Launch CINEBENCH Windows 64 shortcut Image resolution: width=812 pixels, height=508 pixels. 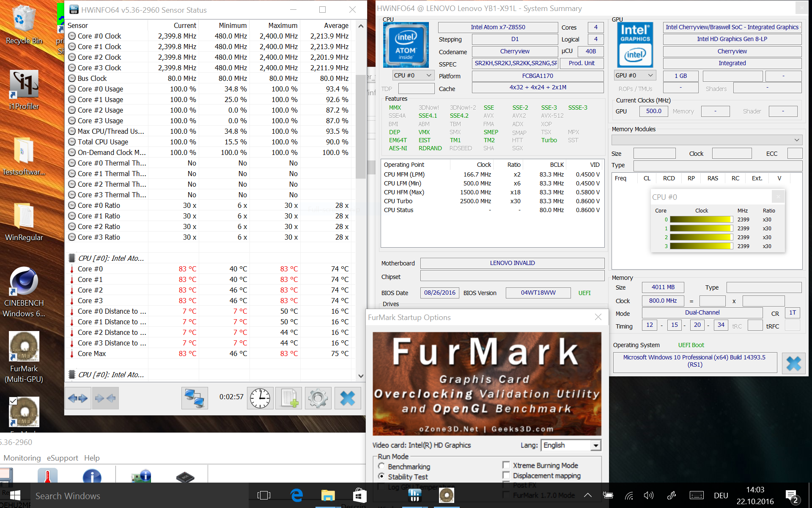[x=24, y=292]
